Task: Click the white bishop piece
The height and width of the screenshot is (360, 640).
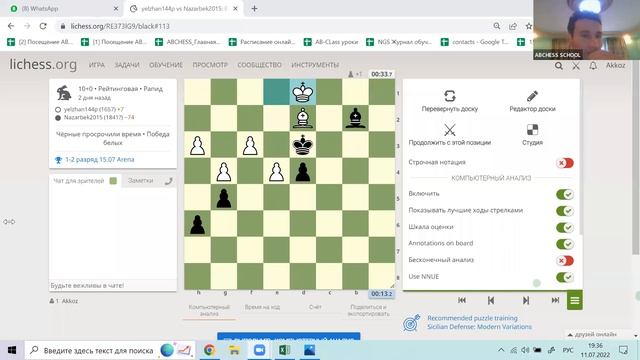Action: (x=302, y=118)
